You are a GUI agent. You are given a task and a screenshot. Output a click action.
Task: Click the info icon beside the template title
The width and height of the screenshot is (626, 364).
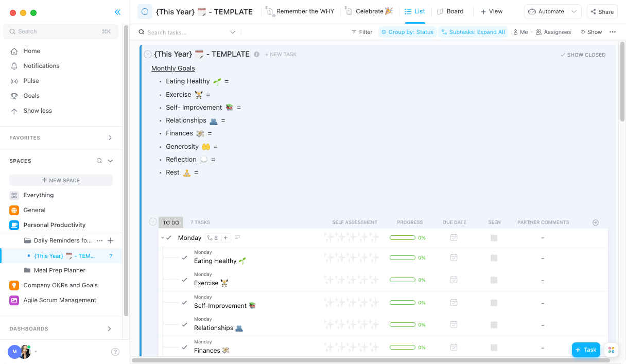coord(256,54)
